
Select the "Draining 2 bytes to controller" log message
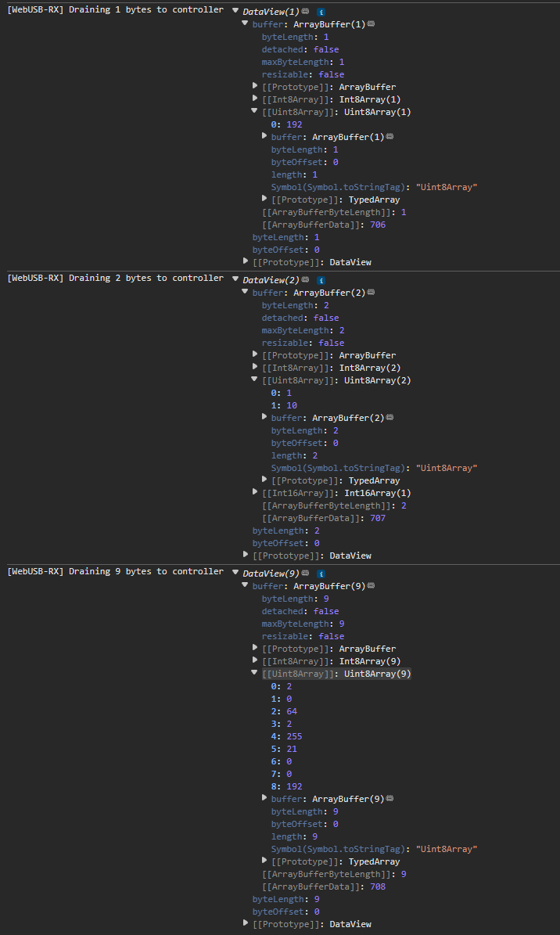pos(115,279)
